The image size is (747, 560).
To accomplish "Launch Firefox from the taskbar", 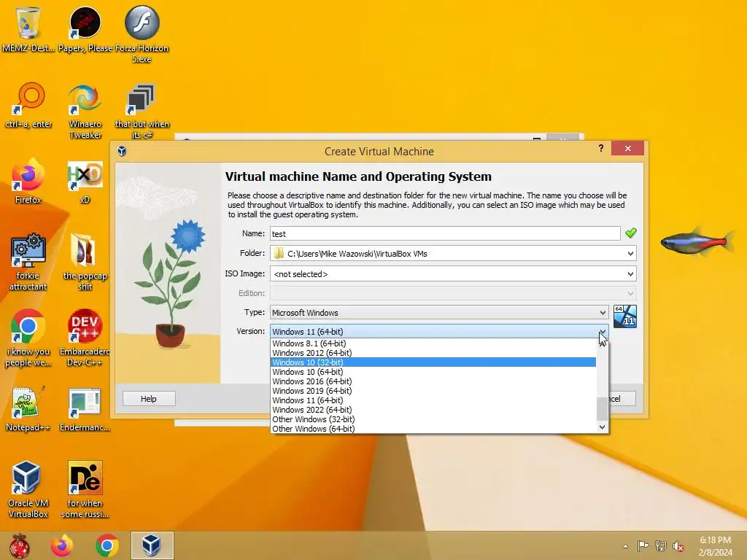I will (x=62, y=545).
